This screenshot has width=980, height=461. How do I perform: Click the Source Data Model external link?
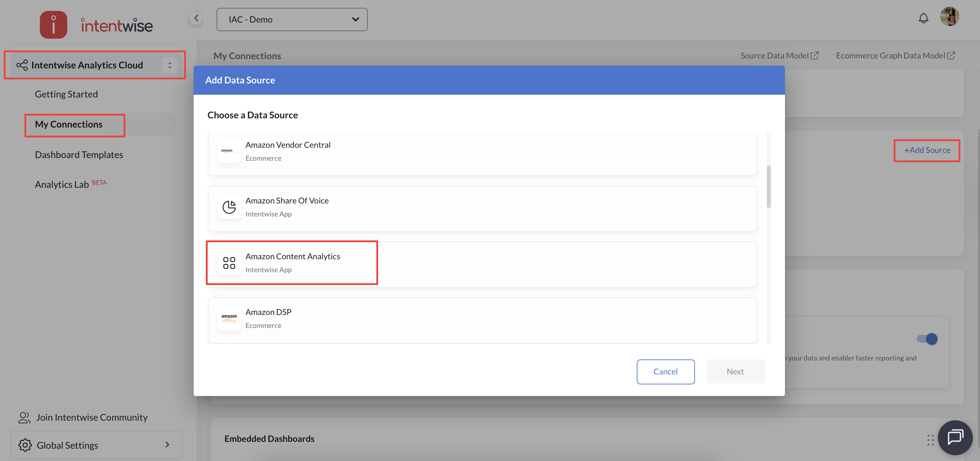[779, 55]
